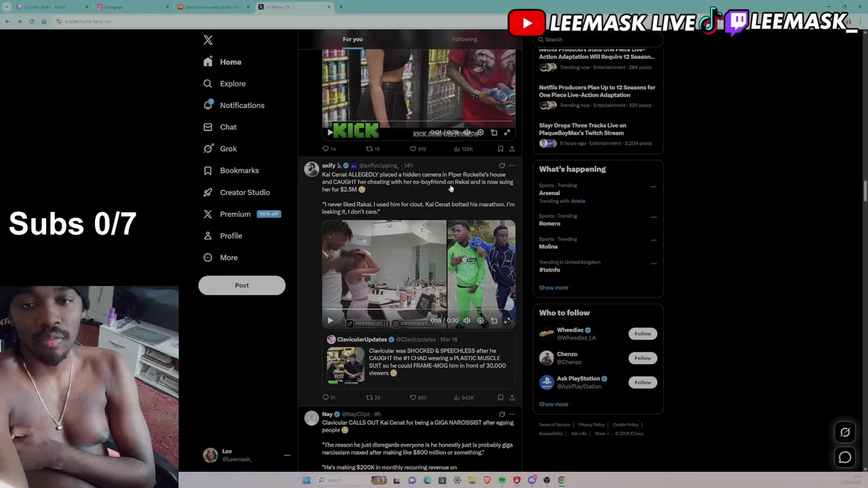Show more under Who to follow
868x488 pixels.
coord(553,404)
